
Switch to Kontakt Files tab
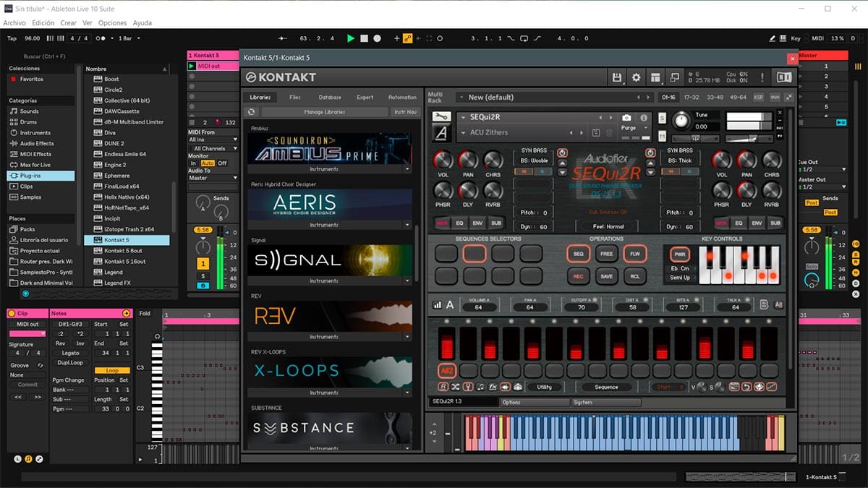coord(295,97)
